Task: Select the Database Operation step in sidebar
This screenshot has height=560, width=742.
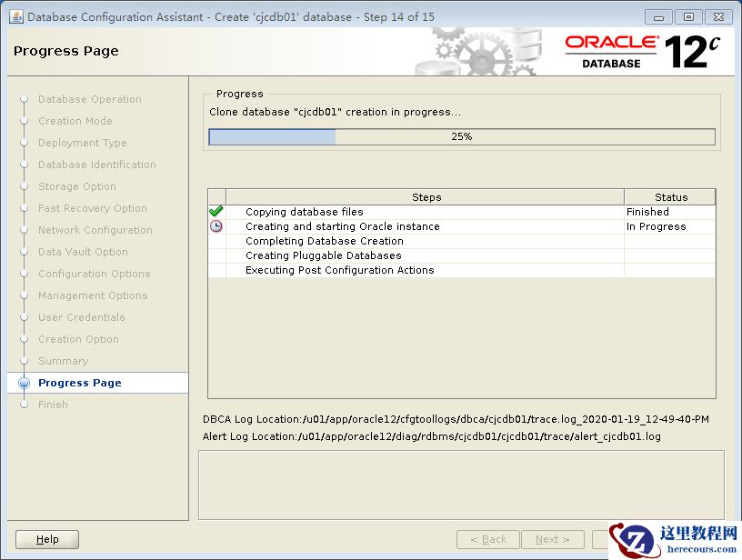Action: (x=89, y=99)
